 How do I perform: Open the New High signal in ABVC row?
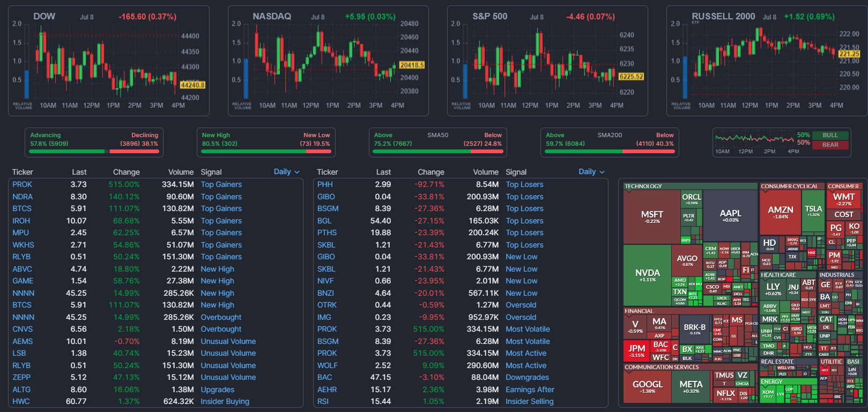pos(218,269)
